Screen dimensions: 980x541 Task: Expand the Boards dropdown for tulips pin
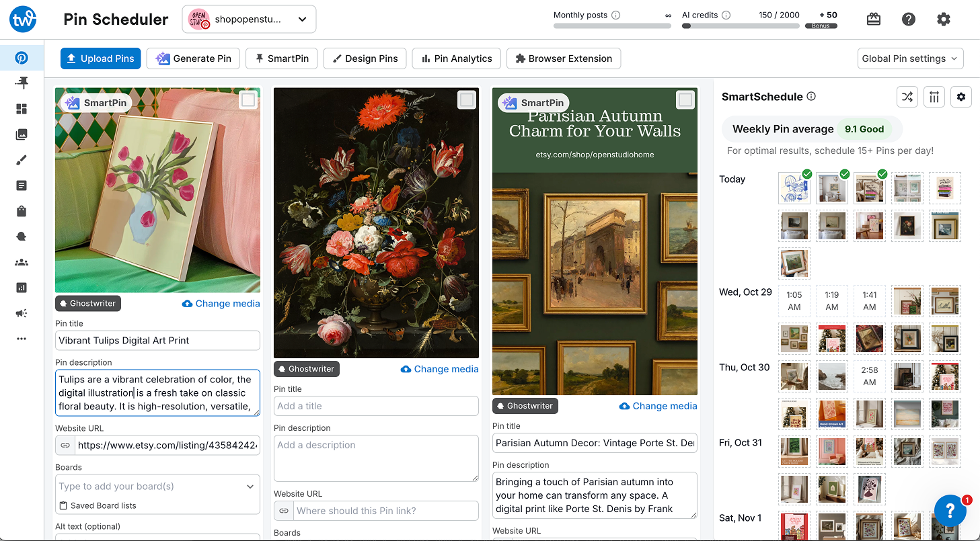click(x=250, y=487)
